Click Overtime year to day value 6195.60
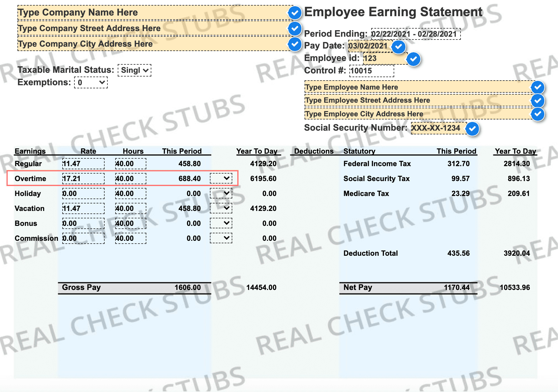 point(263,179)
